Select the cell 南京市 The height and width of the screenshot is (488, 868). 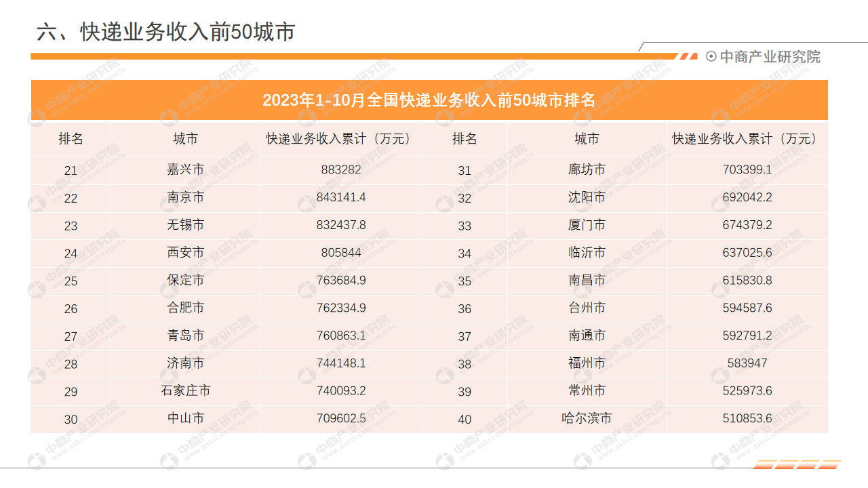point(186,197)
